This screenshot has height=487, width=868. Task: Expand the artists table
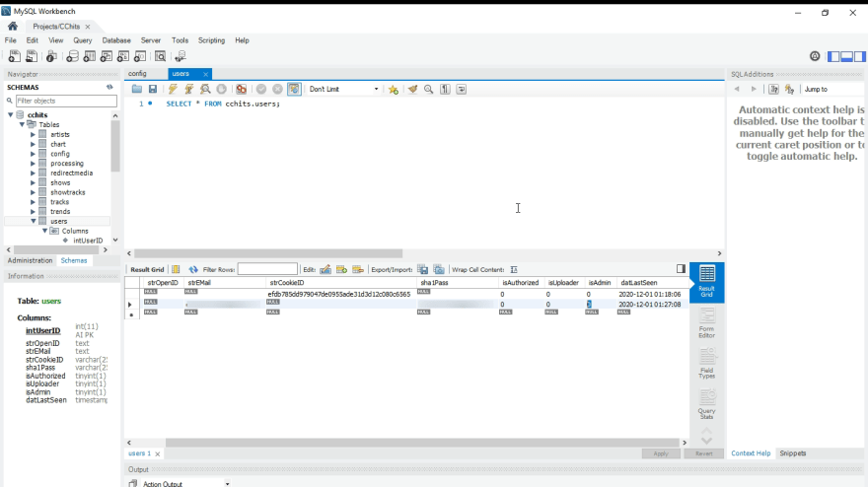[33, 134]
